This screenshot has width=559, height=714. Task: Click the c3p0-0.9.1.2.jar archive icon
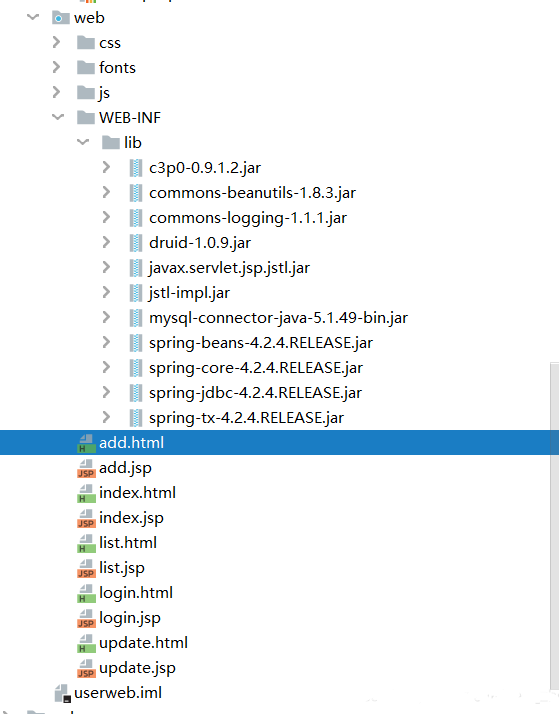point(136,168)
